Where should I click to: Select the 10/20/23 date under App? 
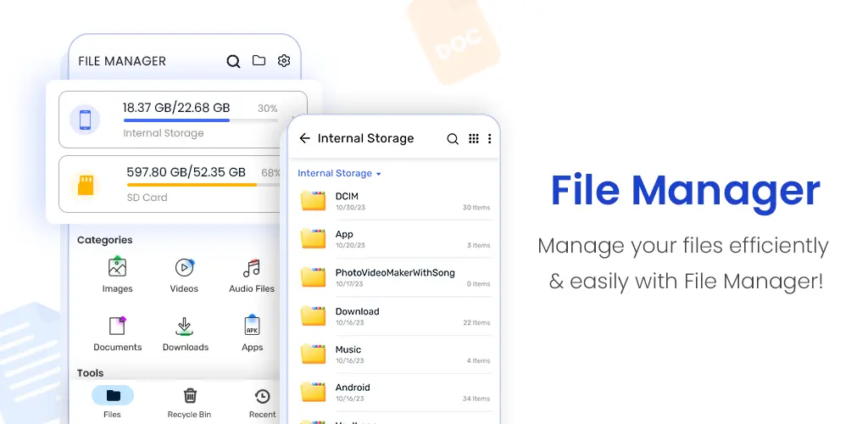350,245
